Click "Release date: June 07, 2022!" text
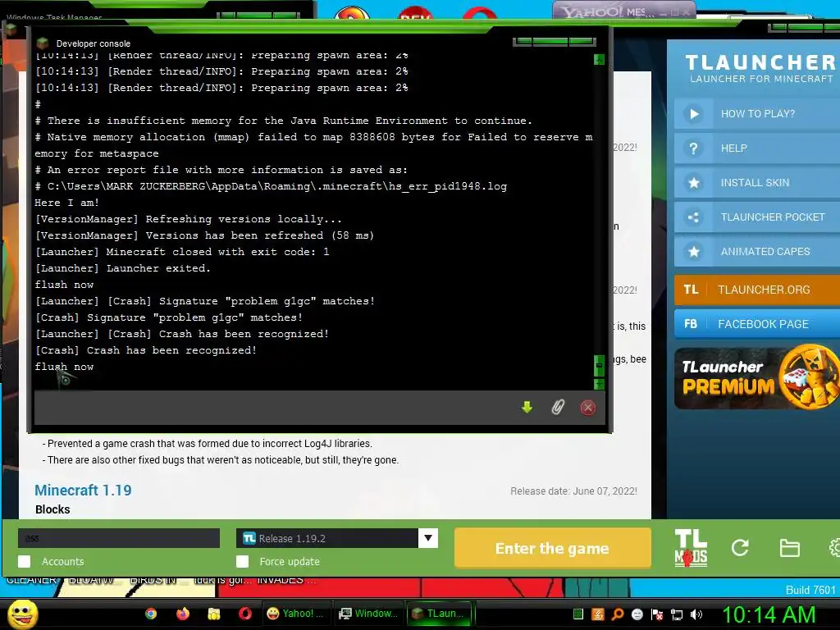840x630 pixels. coord(573,491)
